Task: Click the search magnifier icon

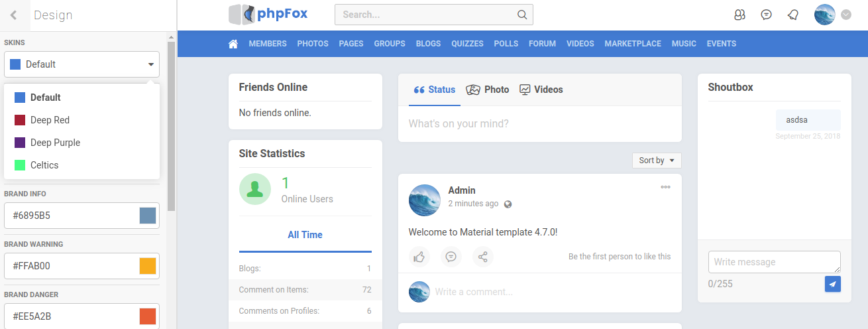Action: coord(522,15)
